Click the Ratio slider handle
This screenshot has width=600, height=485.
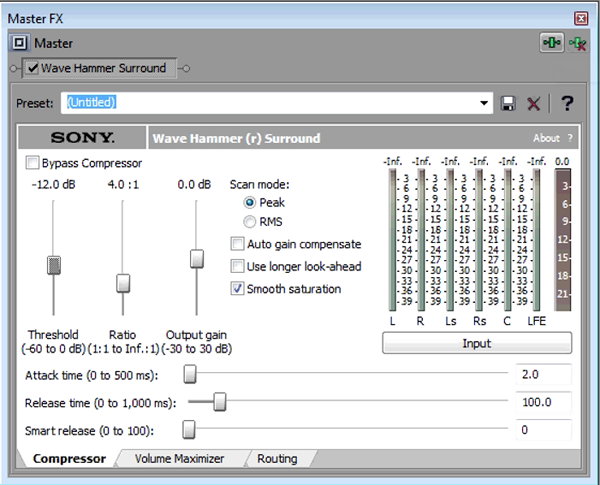click(123, 283)
